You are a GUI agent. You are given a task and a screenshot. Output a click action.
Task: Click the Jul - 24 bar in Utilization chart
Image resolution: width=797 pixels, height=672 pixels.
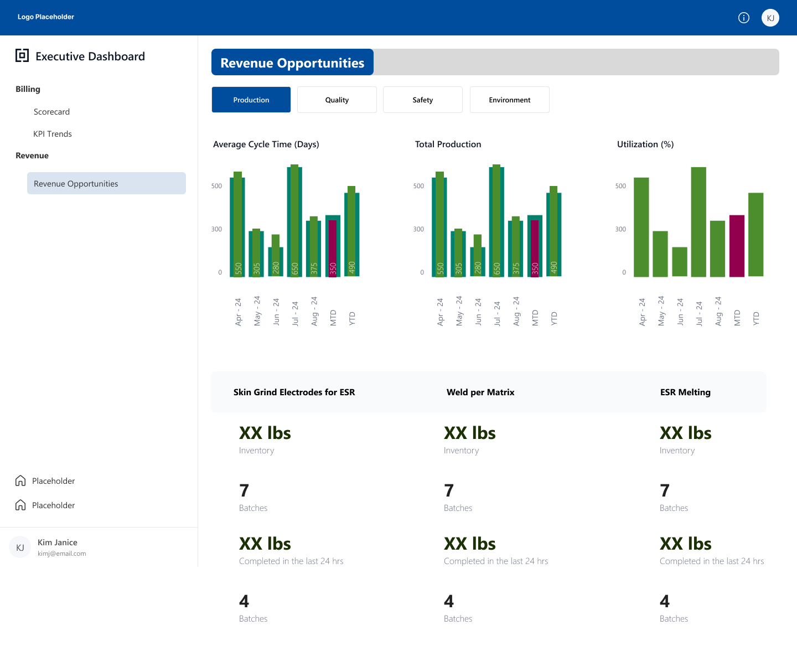click(x=698, y=222)
